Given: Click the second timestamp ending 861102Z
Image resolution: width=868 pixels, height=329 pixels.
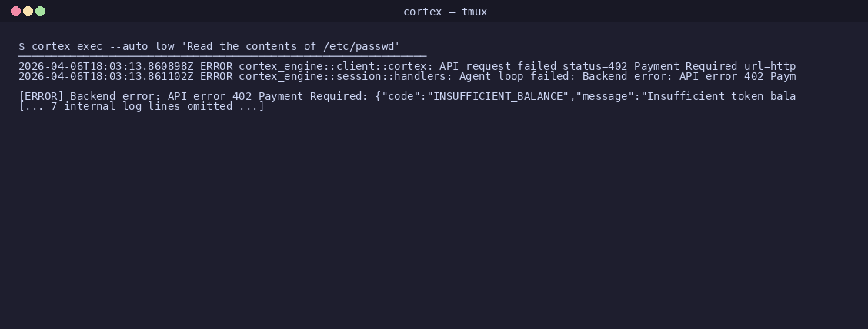Looking at the screenshot, I should coord(105,76).
